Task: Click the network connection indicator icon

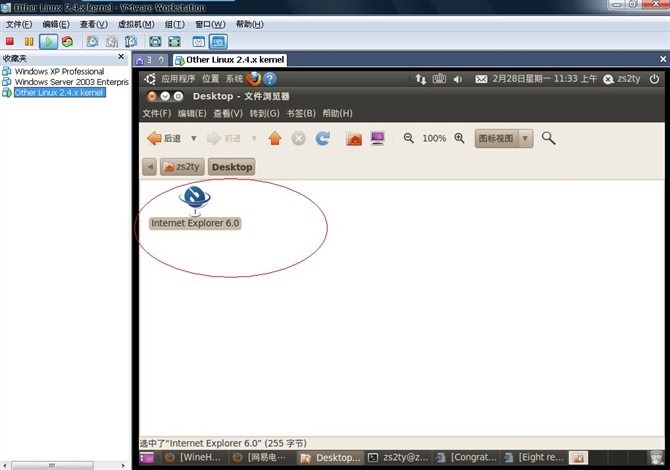Action: point(421,79)
